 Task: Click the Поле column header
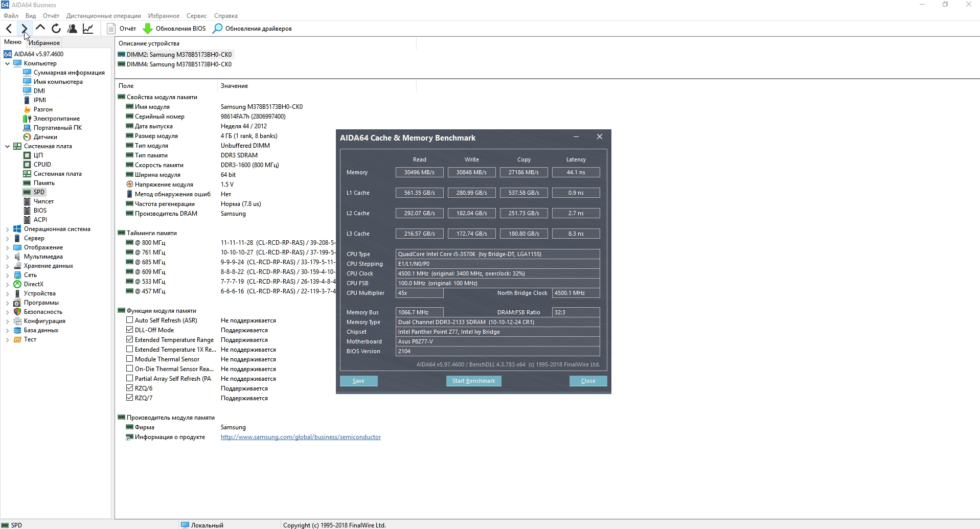(167, 86)
